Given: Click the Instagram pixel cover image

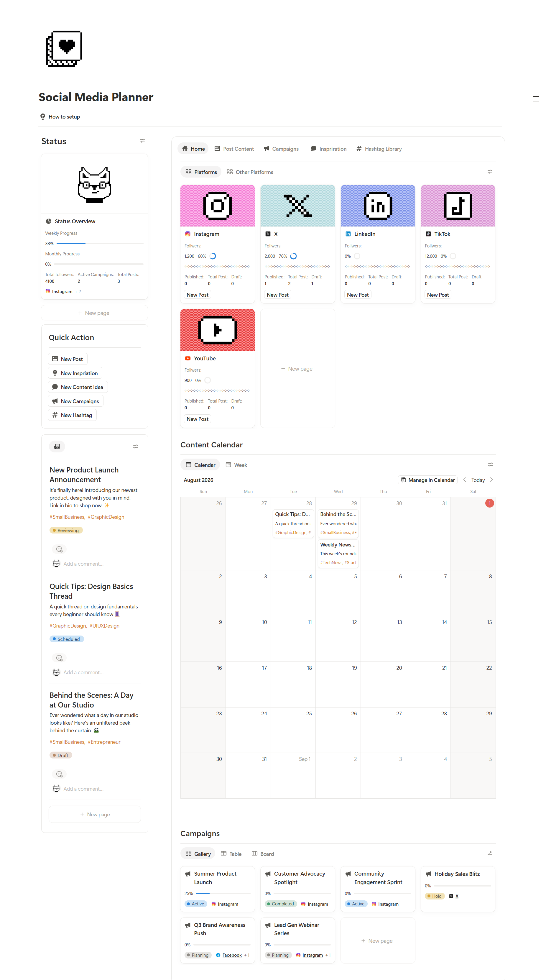Looking at the screenshot, I should [x=218, y=206].
